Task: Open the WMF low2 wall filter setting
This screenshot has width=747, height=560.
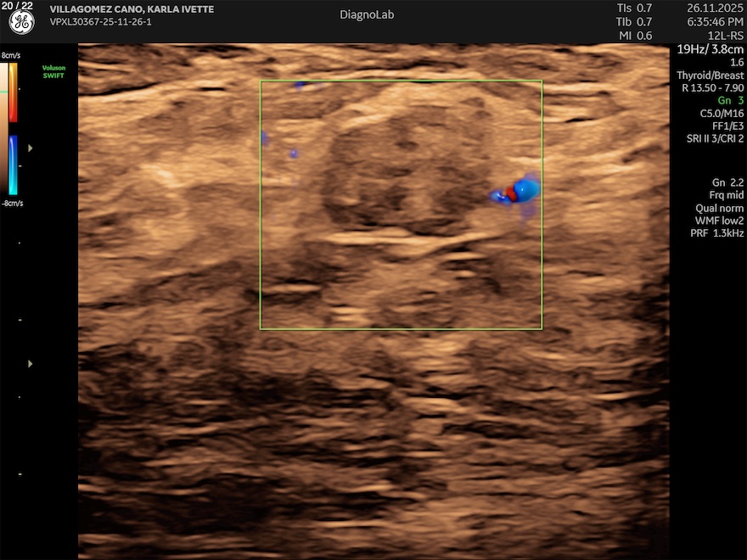Action: click(x=718, y=221)
